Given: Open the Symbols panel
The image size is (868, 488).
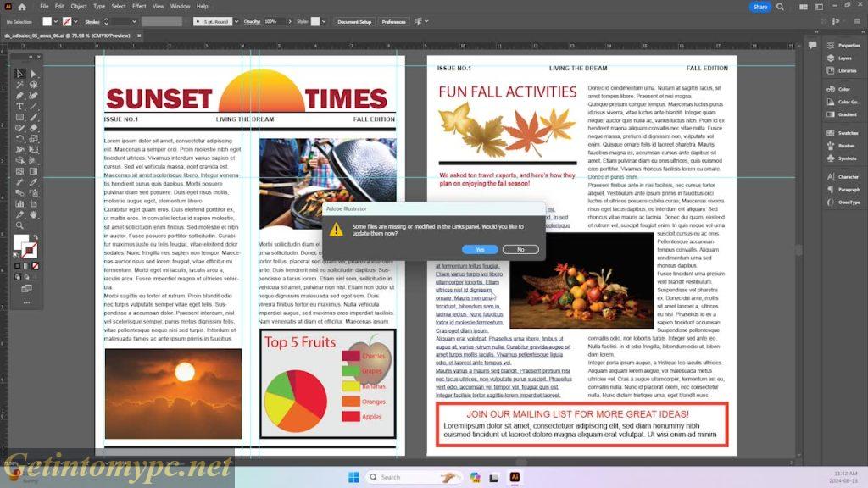Looking at the screenshot, I should tap(842, 158).
